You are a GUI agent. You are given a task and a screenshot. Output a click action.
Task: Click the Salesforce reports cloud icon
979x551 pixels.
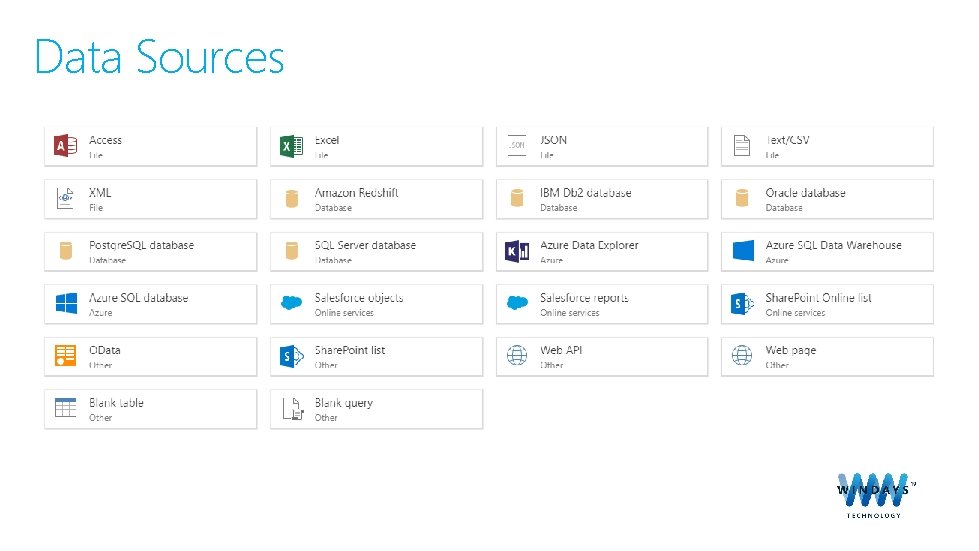click(x=517, y=303)
